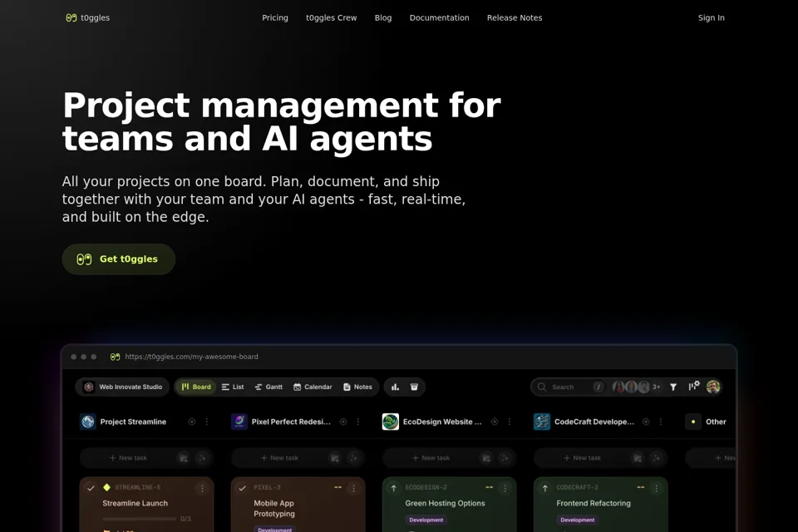Click the focus target icon for Project Streamline

point(192,421)
